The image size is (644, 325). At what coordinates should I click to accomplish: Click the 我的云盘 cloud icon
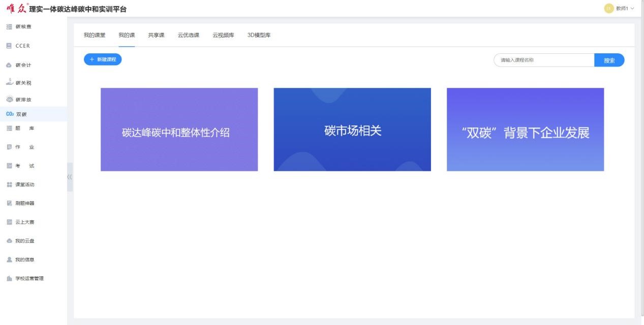tap(9, 241)
